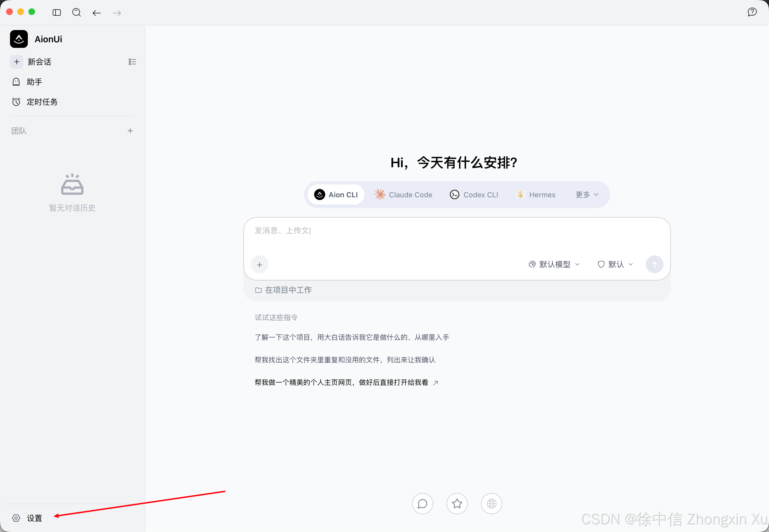769x532 pixels.
Task: Click the 新会话 label
Action: pos(39,62)
